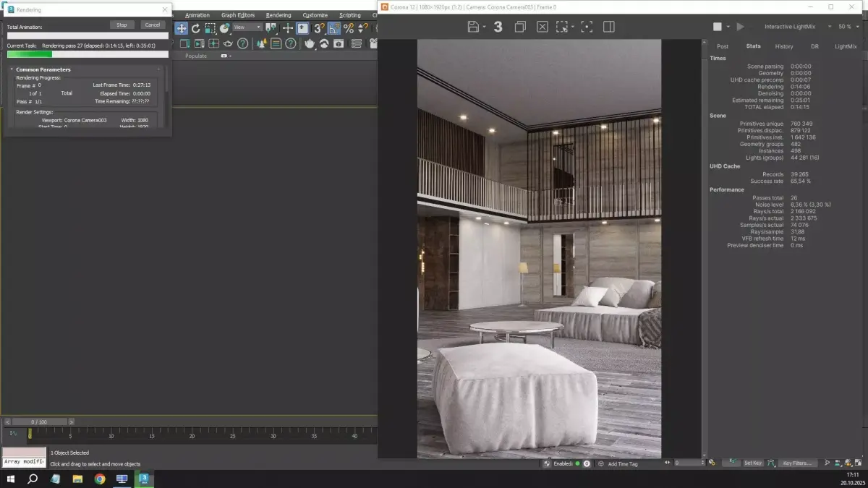This screenshot has width=868, height=488.
Task: Expand the stop button dropdown arrow
Action: point(728,27)
